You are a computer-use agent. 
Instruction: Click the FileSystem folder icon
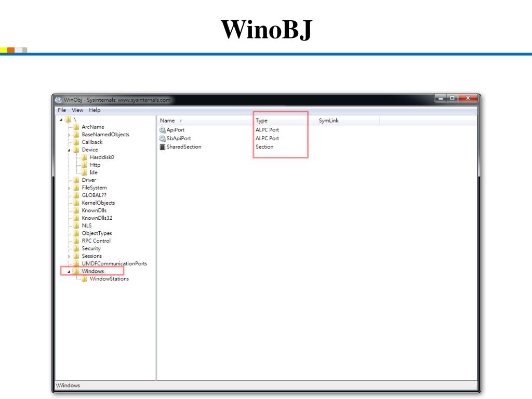pos(76,188)
